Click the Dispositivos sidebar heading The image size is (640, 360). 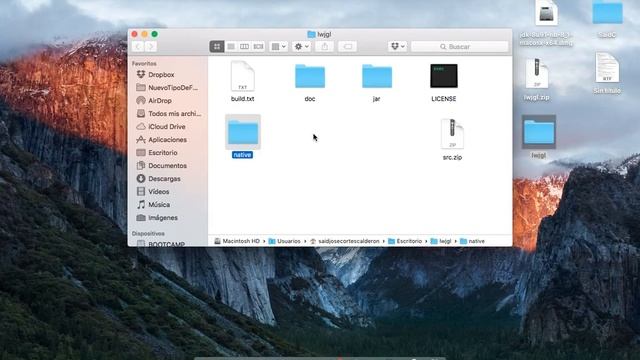pos(148,233)
